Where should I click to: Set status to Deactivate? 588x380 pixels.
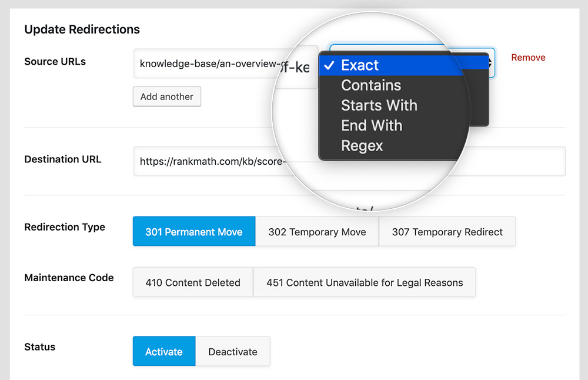tap(233, 352)
